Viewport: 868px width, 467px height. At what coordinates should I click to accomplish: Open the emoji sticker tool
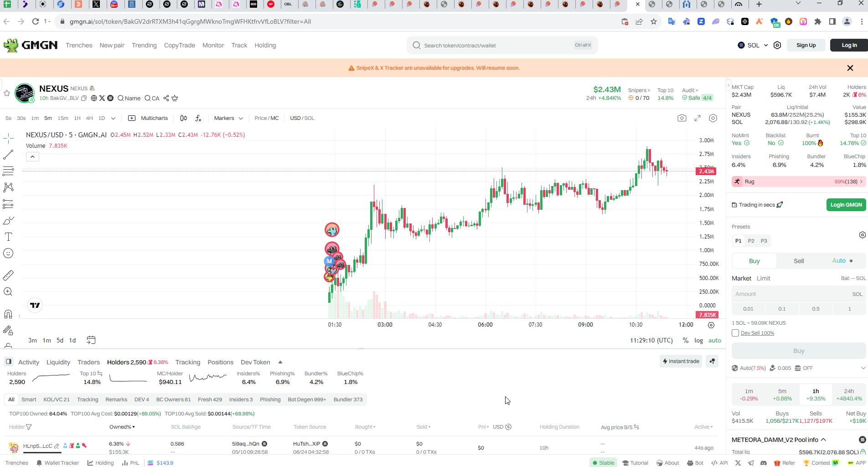coord(8,253)
